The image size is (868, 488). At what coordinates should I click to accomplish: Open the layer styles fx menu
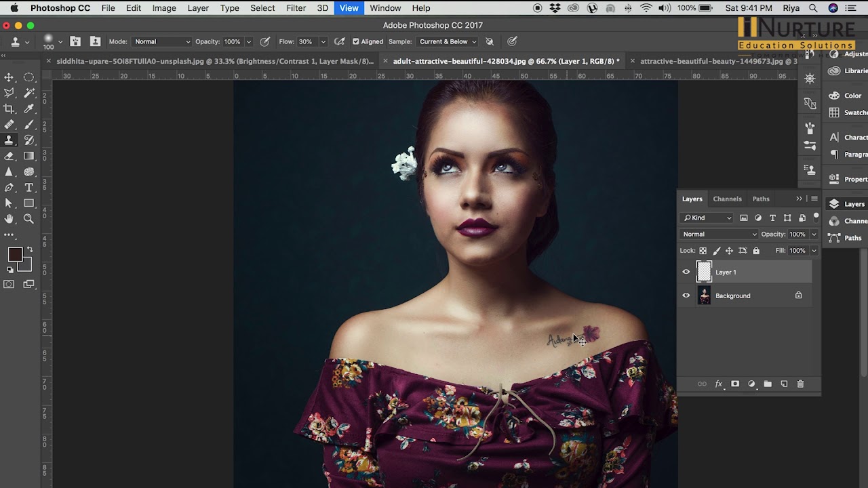coord(719,384)
